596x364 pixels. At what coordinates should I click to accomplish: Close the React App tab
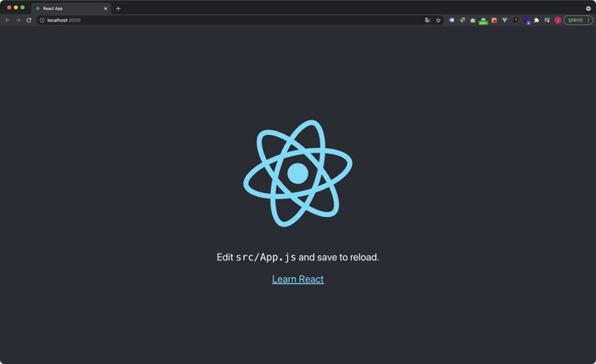[x=106, y=8]
